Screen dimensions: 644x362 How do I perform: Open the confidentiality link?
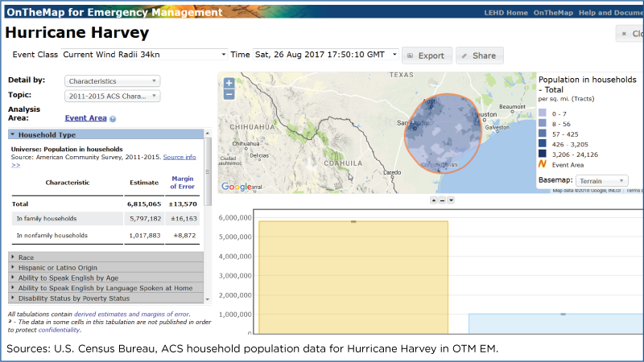coord(59,330)
